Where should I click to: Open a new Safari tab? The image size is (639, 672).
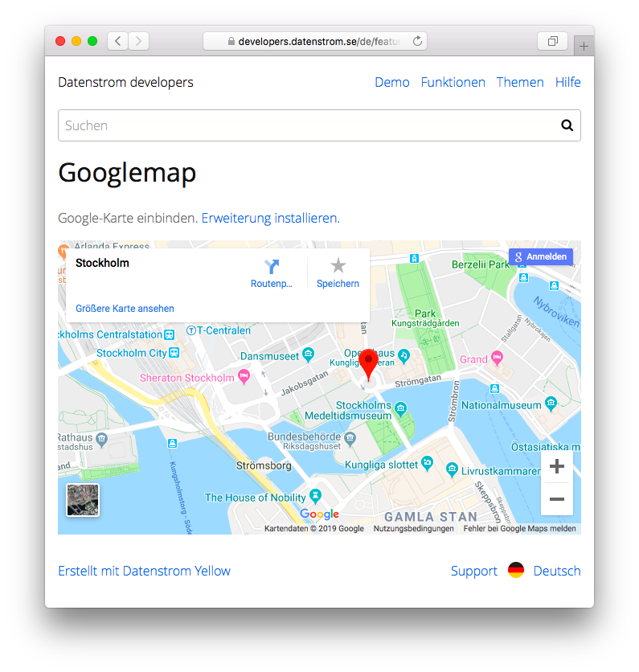[x=584, y=47]
